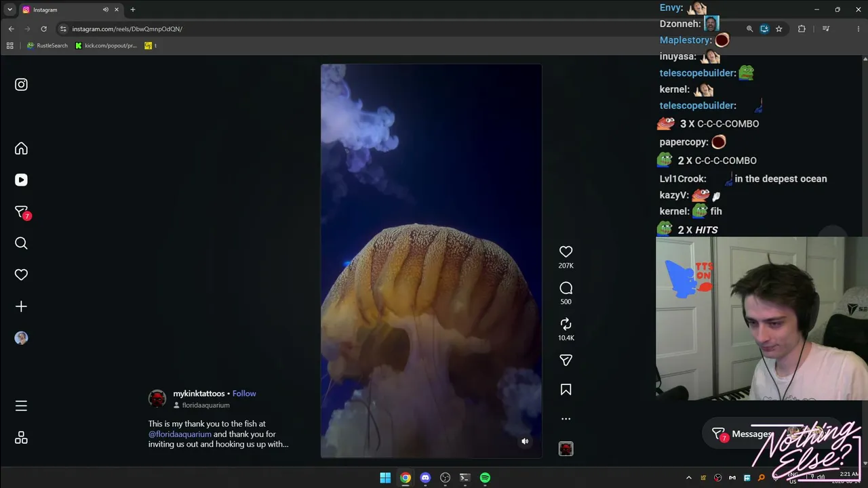Click the papercopy username in chat
The image size is (868, 488).
(684, 142)
